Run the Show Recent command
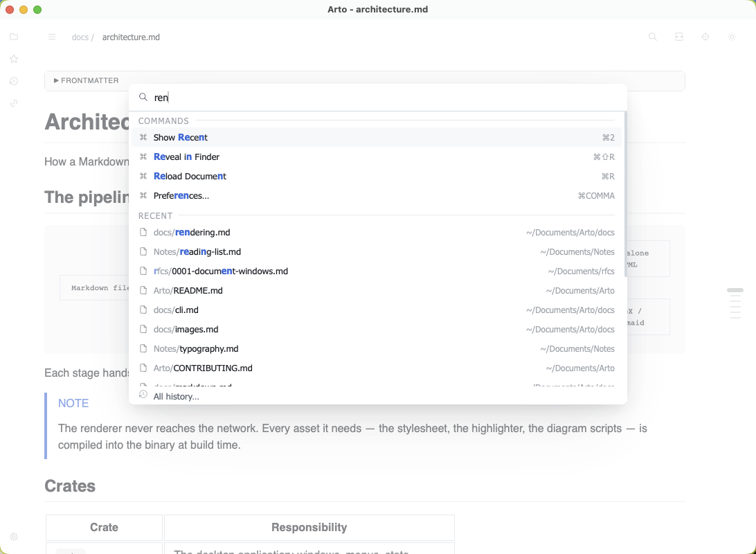The width and height of the screenshot is (756, 554). pyautogui.click(x=377, y=137)
